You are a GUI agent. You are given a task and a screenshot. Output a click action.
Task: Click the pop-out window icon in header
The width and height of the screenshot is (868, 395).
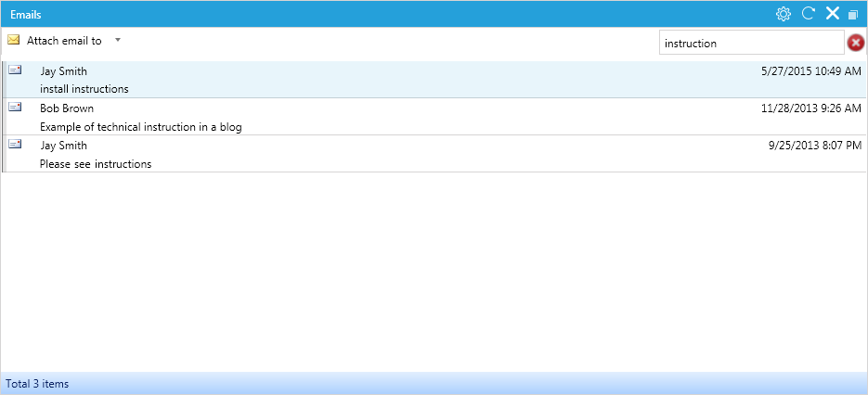coord(853,15)
